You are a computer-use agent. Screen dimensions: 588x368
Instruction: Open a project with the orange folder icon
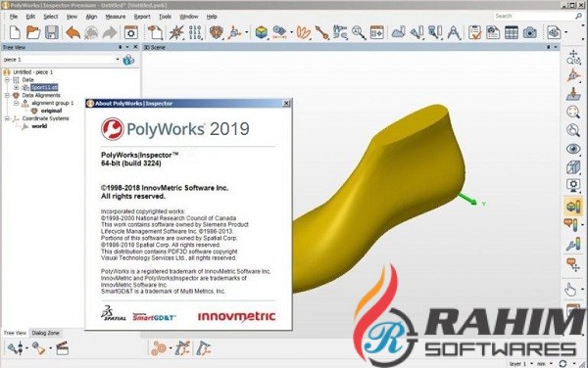point(33,32)
